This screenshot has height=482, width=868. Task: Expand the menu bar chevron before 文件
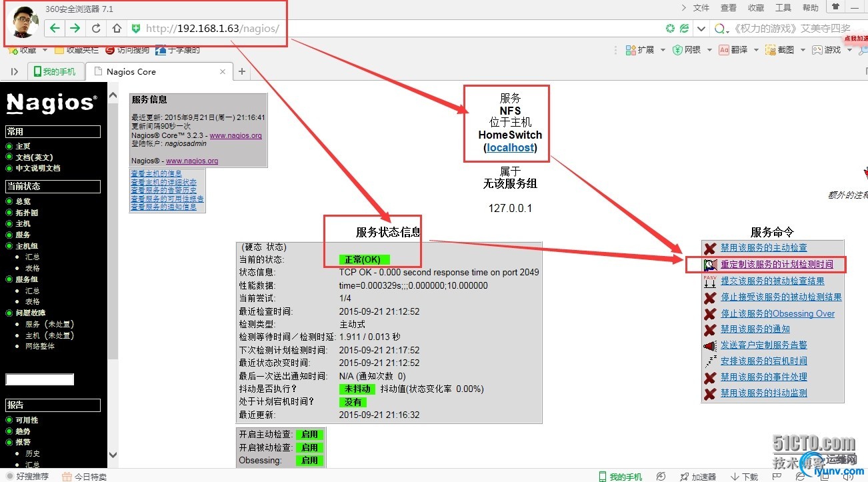[x=684, y=7]
